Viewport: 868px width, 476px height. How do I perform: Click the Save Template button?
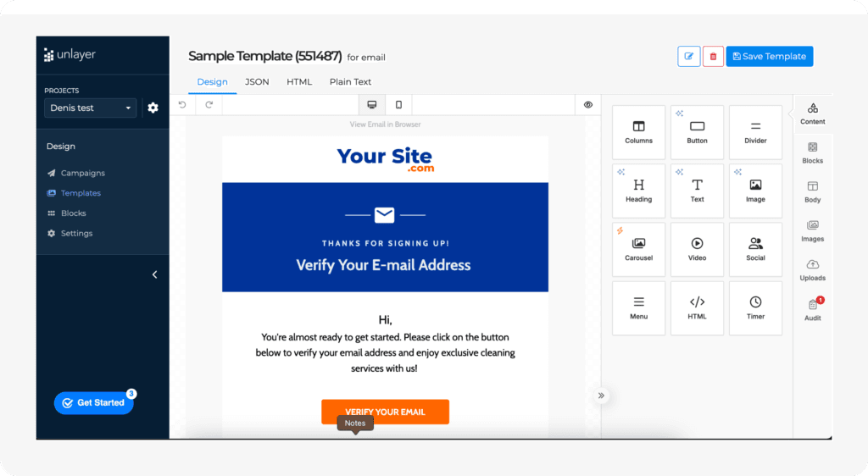(x=769, y=57)
